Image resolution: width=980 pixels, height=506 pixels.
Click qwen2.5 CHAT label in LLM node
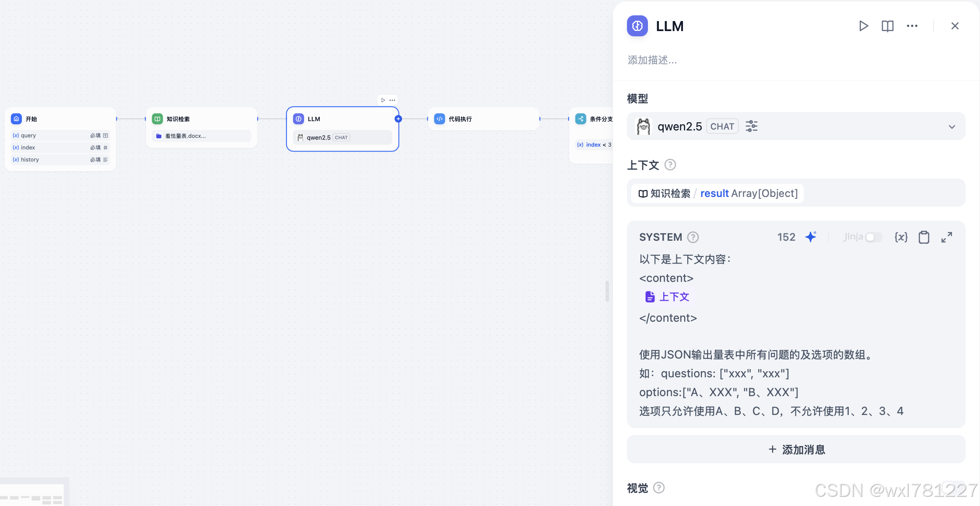[343, 137]
